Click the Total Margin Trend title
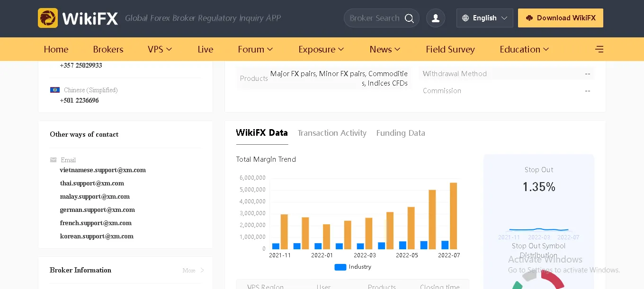Image resolution: width=644 pixels, height=289 pixels. [266, 159]
